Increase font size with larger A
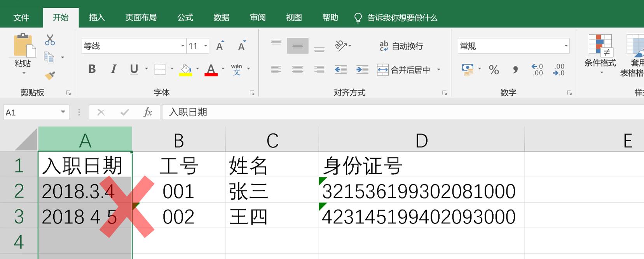Viewport: 644px width, 259px height. click(220, 46)
